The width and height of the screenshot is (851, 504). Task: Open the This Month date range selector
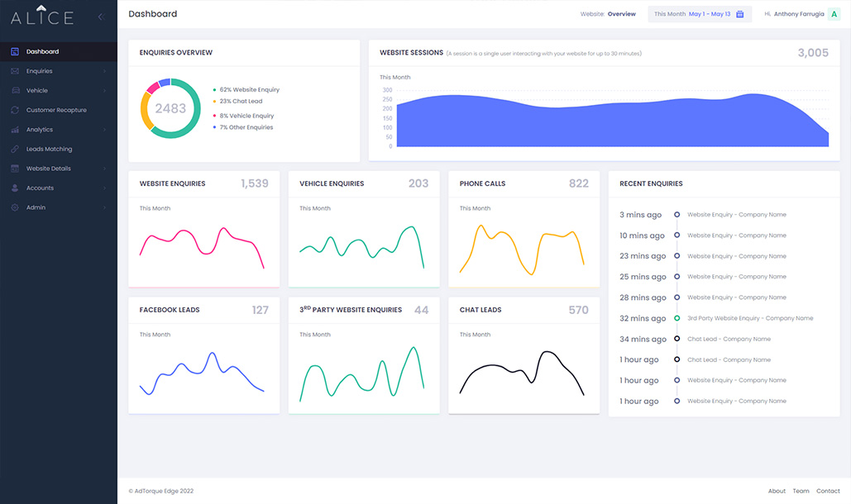[700, 14]
